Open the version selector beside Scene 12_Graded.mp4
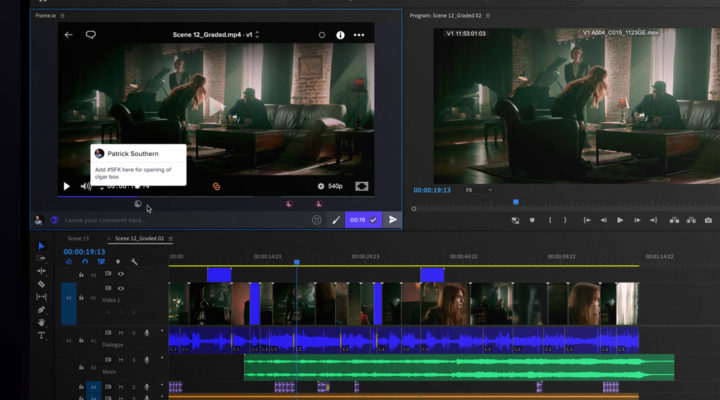Viewport: 720px width, 400px height. point(257,34)
